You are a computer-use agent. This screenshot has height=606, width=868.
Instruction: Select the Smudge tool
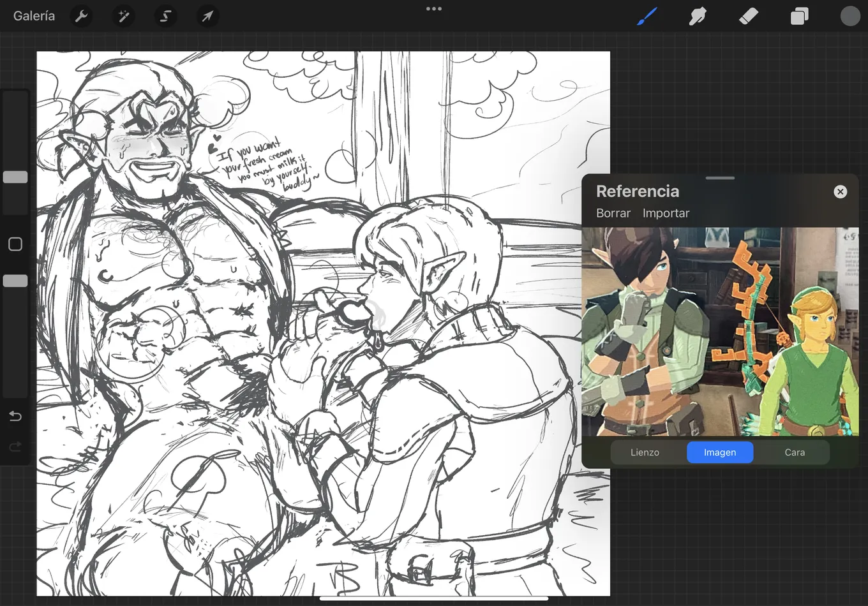pyautogui.click(x=698, y=16)
